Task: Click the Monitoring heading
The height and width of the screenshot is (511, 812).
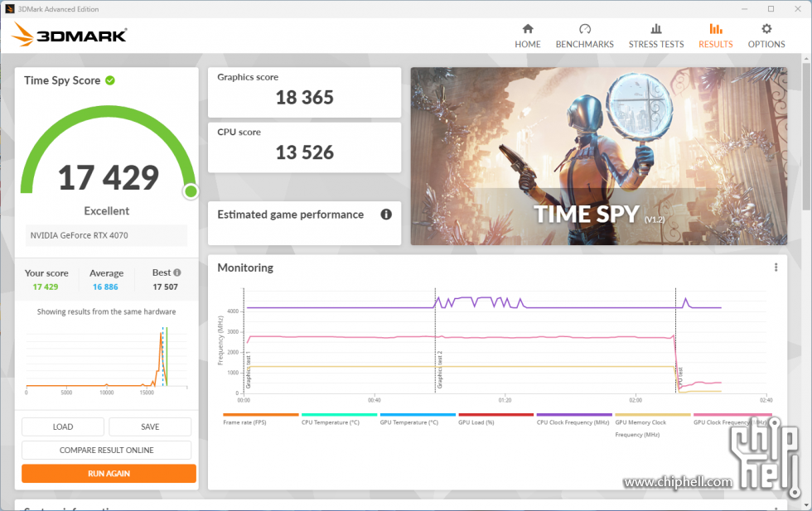Action: pos(245,268)
